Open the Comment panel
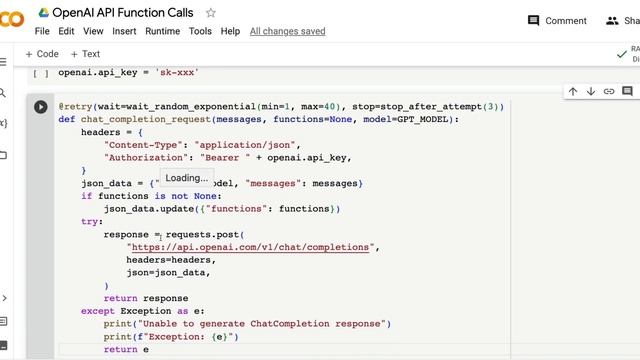640x360 pixels. click(x=557, y=21)
